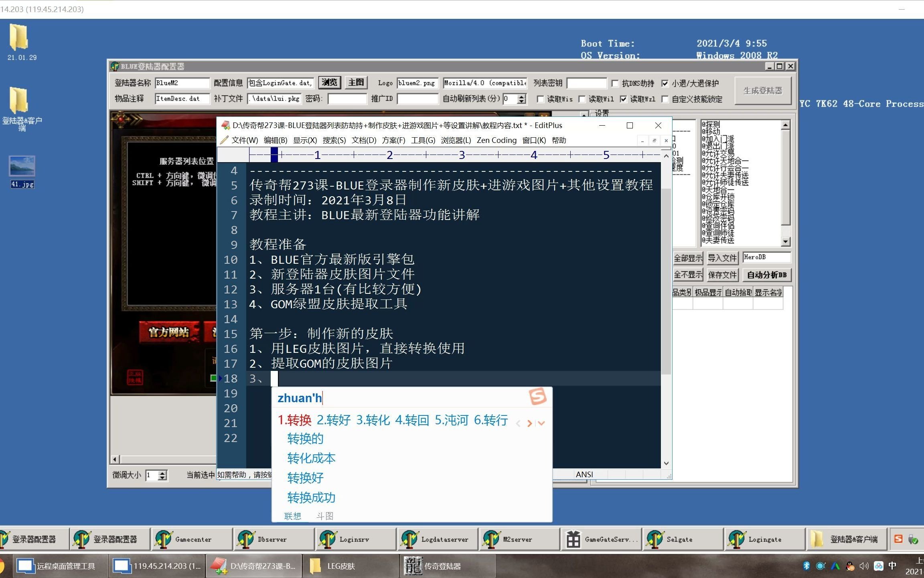Open Gamecenter from the inner taskbar

(192, 539)
